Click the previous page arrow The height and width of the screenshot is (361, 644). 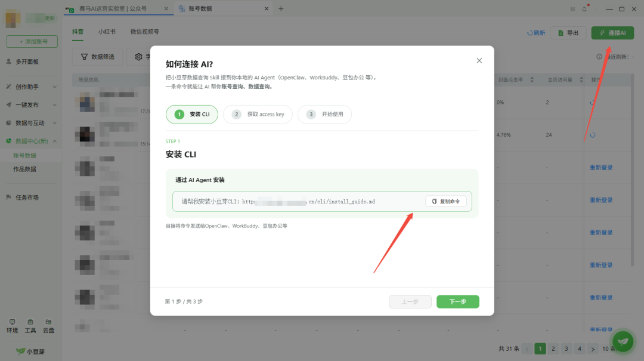click(527, 348)
